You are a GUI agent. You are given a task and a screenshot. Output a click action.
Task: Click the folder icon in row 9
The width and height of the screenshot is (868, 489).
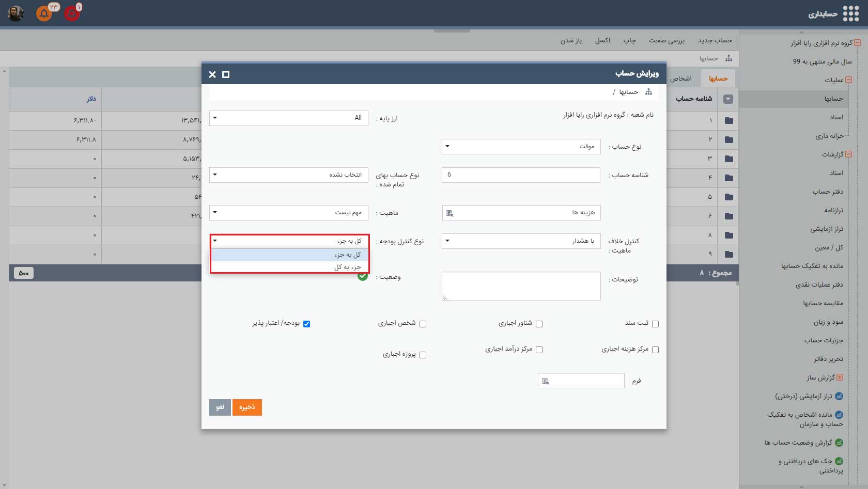729,254
